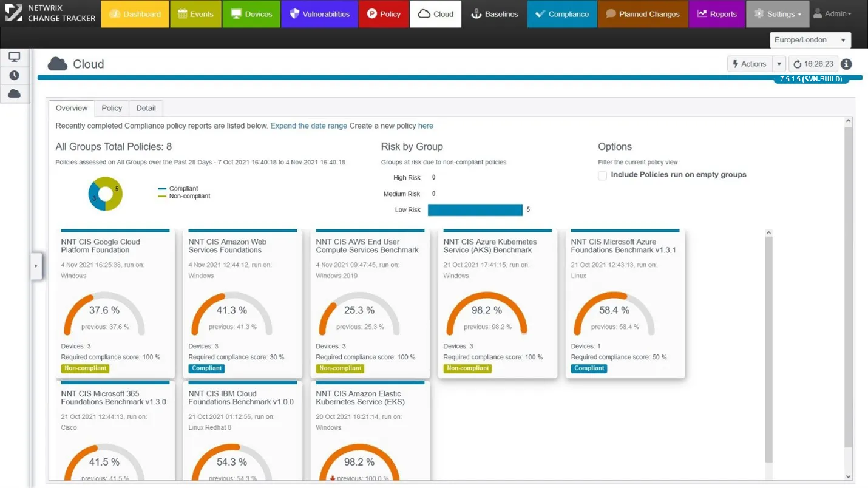Expand the Admin user dropdown
The width and height of the screenshot is (868, 488).
pyautogui.click(x=832, y=13)
